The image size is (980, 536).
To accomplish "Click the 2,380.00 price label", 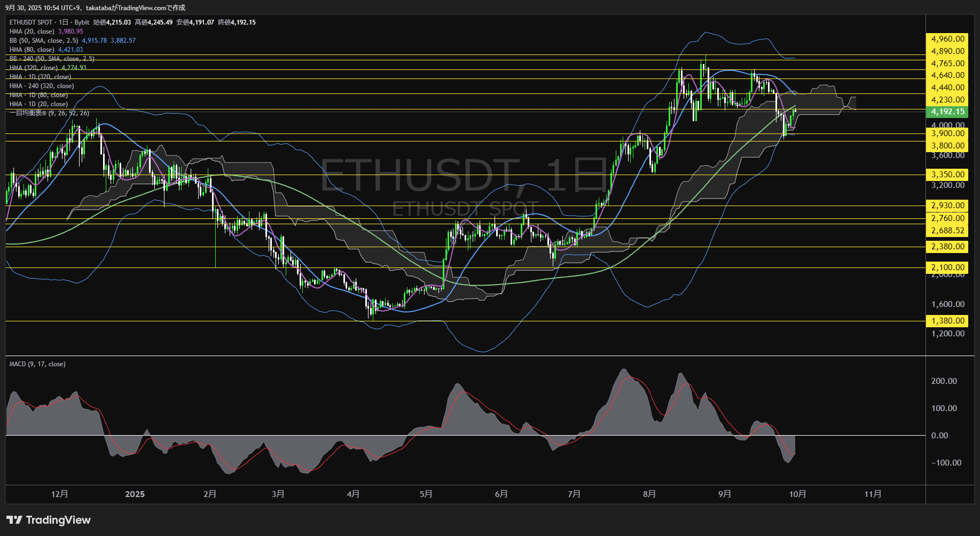I will pyautogui.click(x=947, y=247).
